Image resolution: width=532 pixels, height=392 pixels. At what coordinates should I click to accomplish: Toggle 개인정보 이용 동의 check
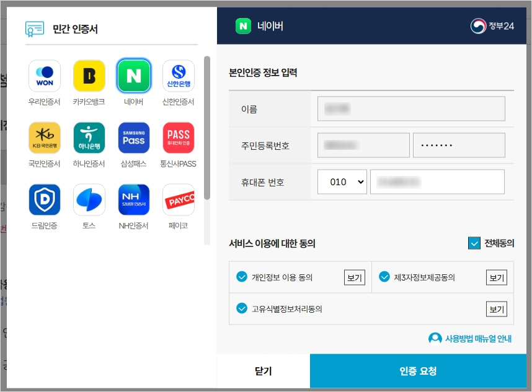tap(242, 277)
